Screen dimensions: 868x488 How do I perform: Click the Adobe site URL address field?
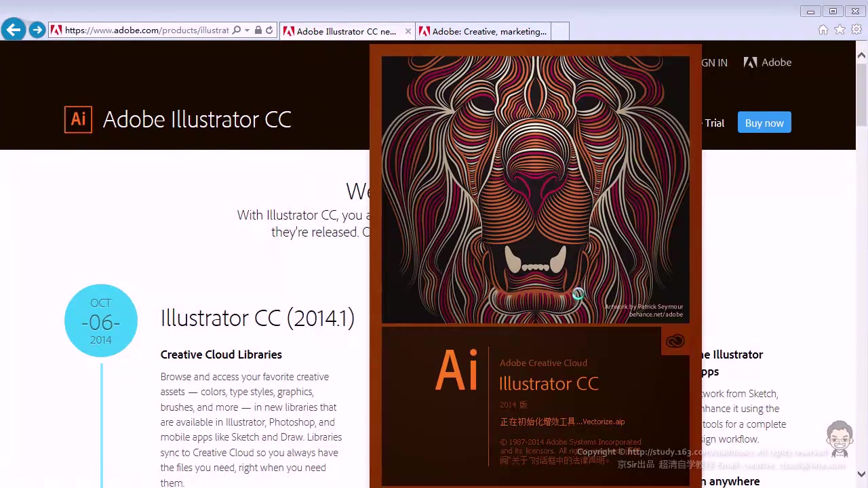[146, 30]
